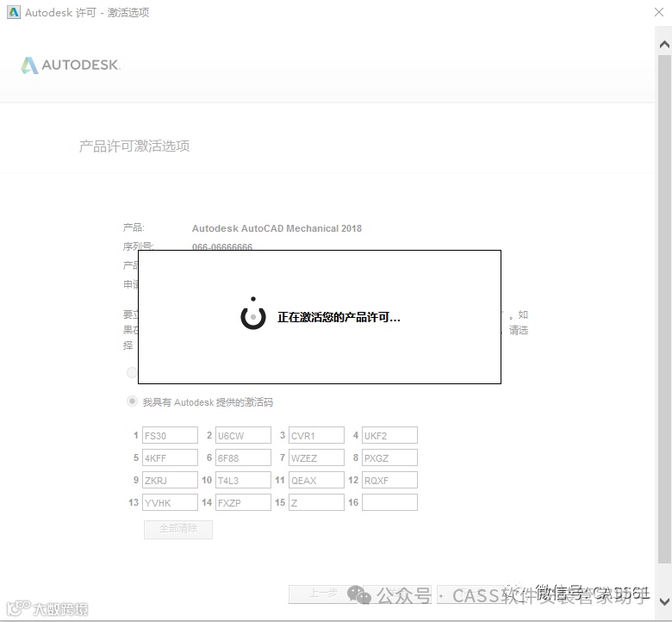Select 'I have an activation code from Autodesk' radio

[x=132, y=401]
